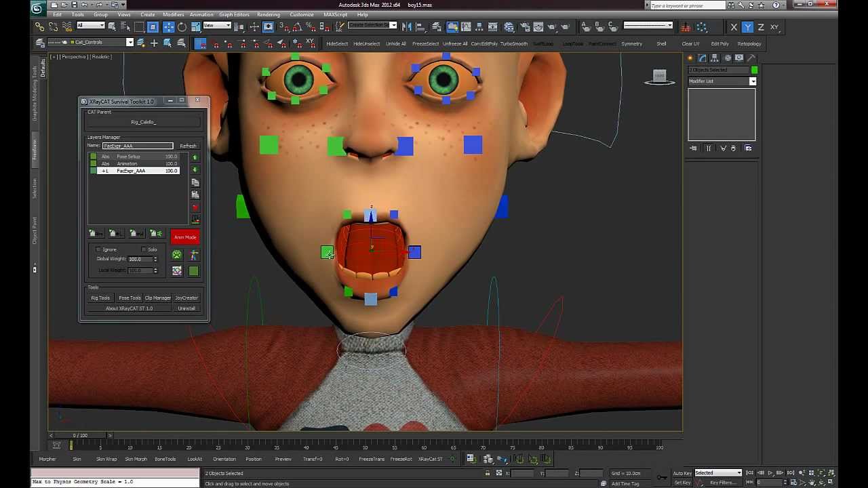The height and width of the screenshot is (488, 868).
Task: Copy layer icon in Layers Manager
Action: [195, 182]
